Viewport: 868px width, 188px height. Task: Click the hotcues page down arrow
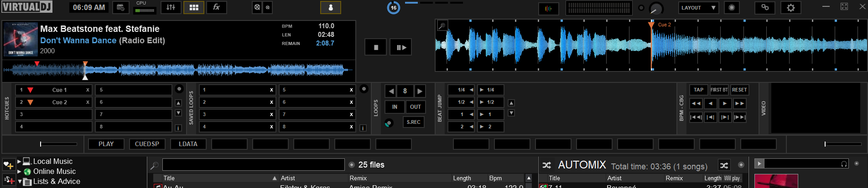pos(178,113)
